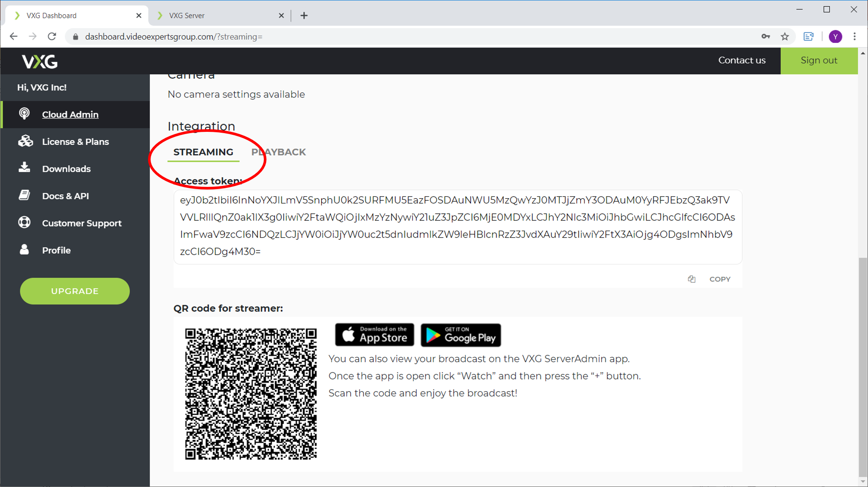Screen dimensions: 868x487
Task: Click the Downloads arrow icon in sidebar
Action: coord(24,168)
